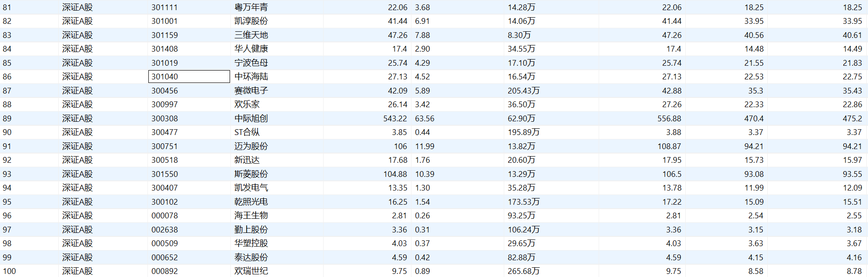Click stock name 中环海陆
The height and width of the screenshot is (277, 868).
pyautogui.click(x=251, y=77)
